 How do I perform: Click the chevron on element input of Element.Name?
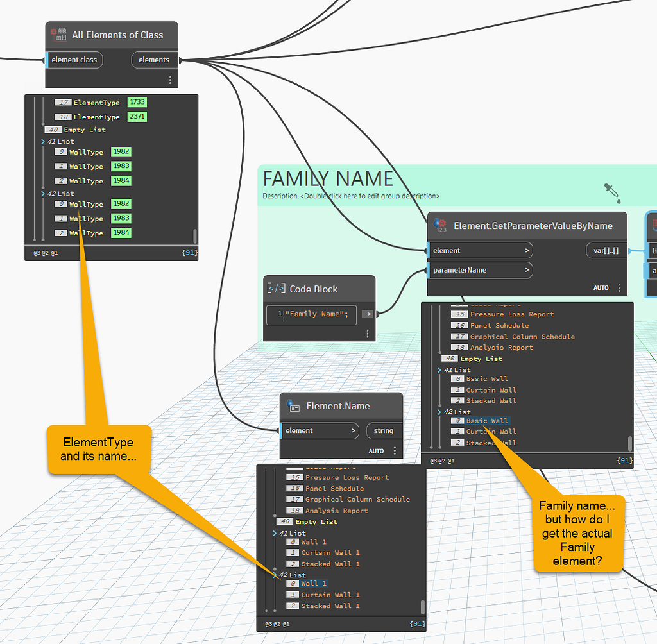tap(354, 430)
